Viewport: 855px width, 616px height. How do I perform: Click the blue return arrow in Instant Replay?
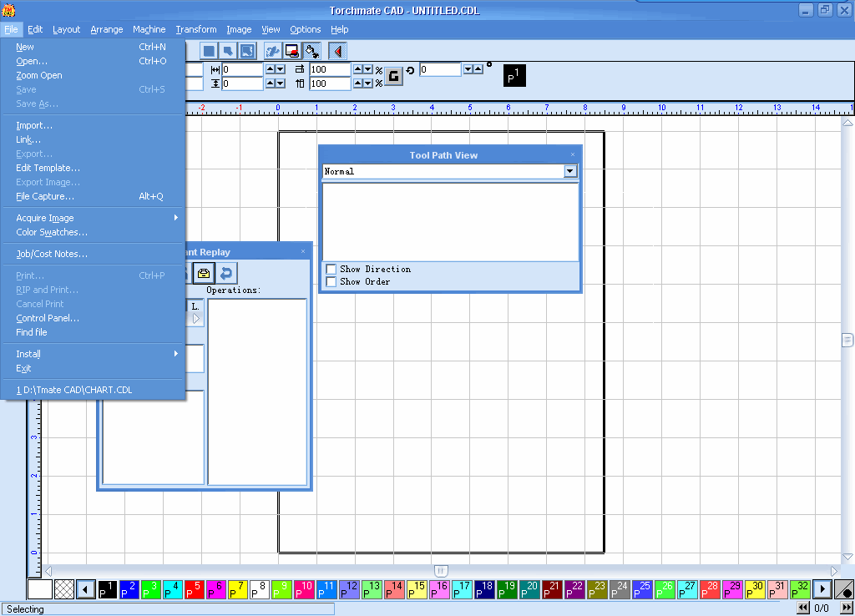226,273
